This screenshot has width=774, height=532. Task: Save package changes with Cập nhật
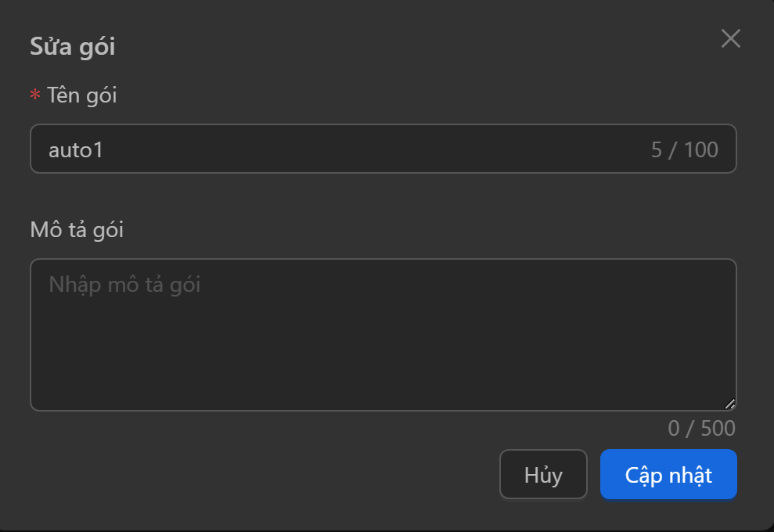[x=668, y=474]
